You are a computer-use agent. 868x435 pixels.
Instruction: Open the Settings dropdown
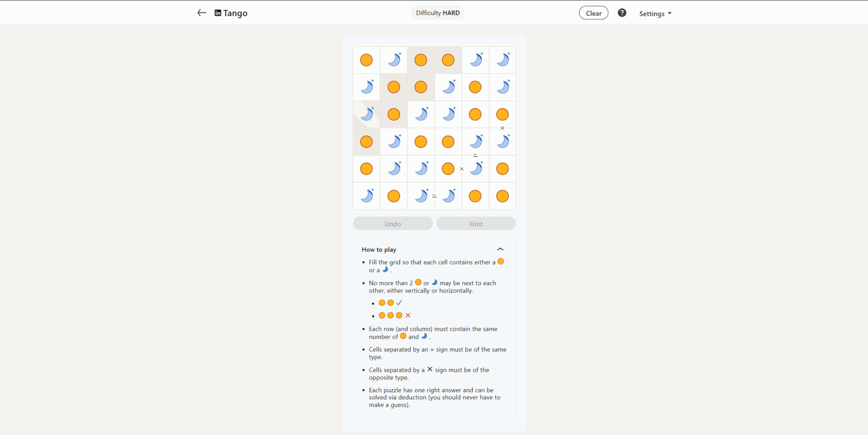(655, 14)
